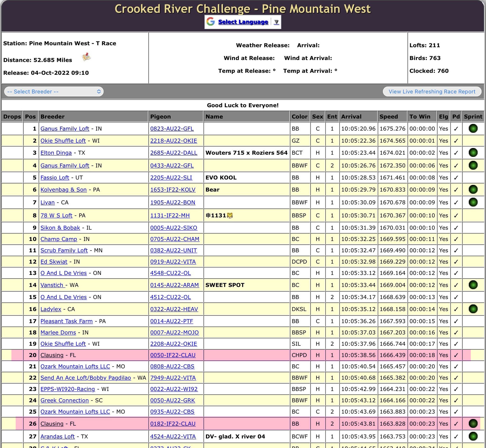Click the Pd checkmark for Champ Camp row
The width and height of the screenshot is (486, 448).
point(456,239)
